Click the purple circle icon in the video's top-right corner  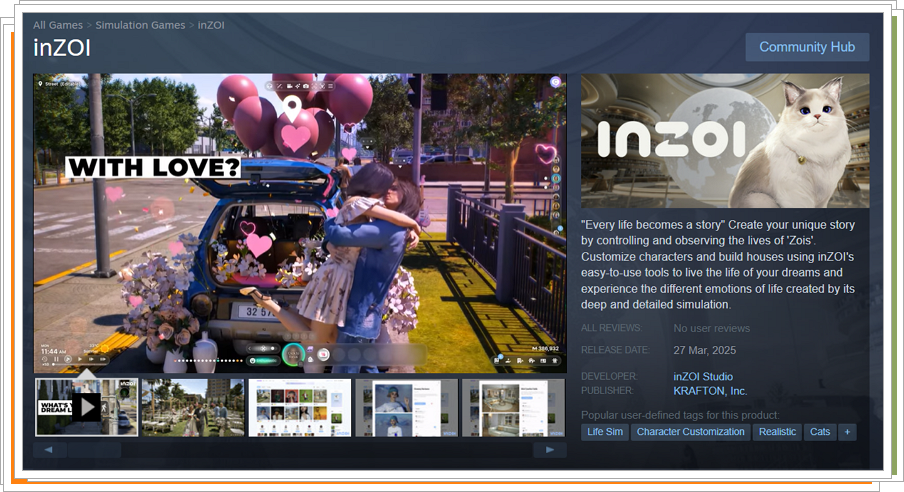[x=555, y=82]
